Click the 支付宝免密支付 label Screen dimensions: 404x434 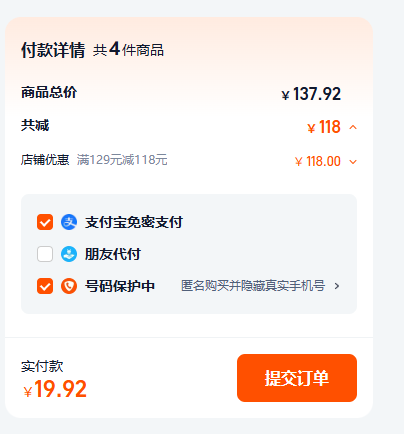(134, 222)
